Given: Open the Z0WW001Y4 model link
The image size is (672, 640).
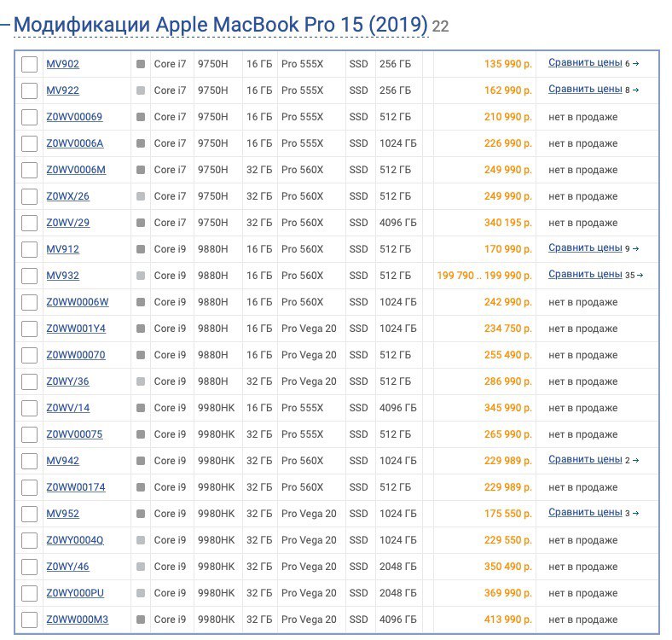Looking at the screenshot, I should 76,329.
